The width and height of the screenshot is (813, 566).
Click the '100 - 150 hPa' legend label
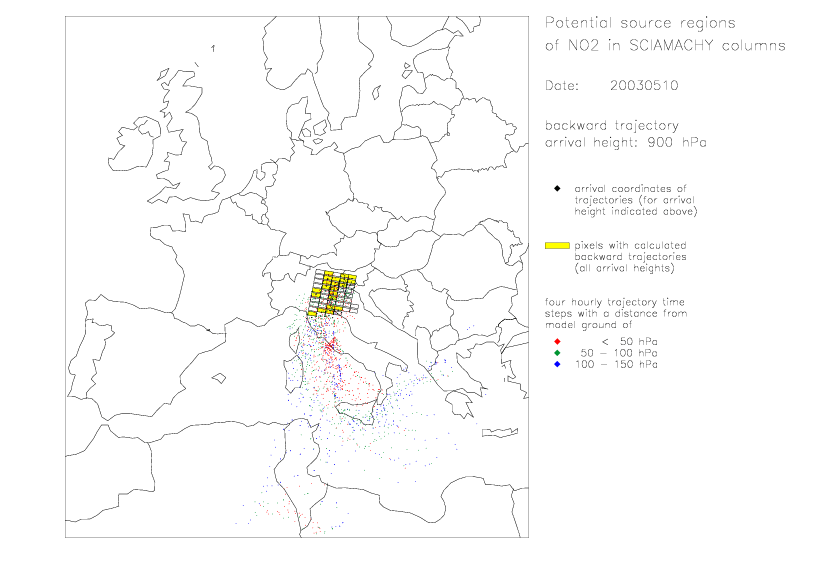(x=616, y=364)
